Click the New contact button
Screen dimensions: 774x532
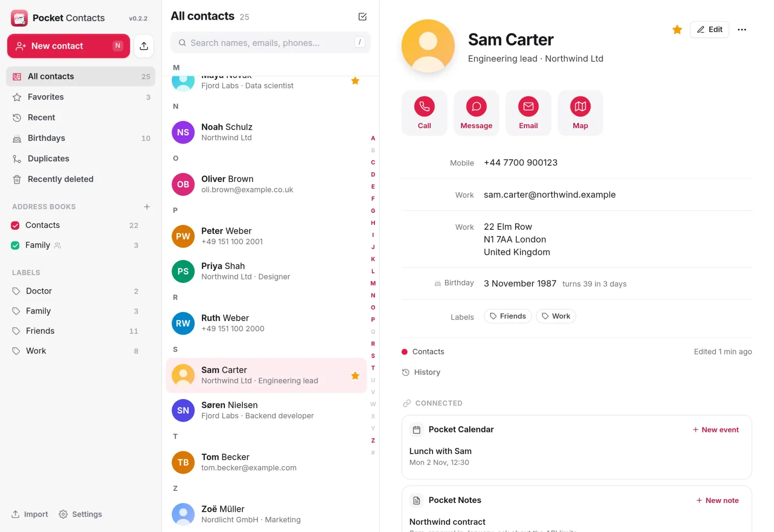pyautogui.click(x=69, y=46)
